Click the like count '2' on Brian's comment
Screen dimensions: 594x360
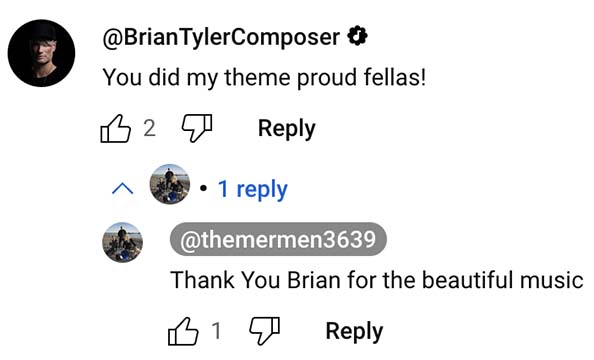tap(149, 128)
